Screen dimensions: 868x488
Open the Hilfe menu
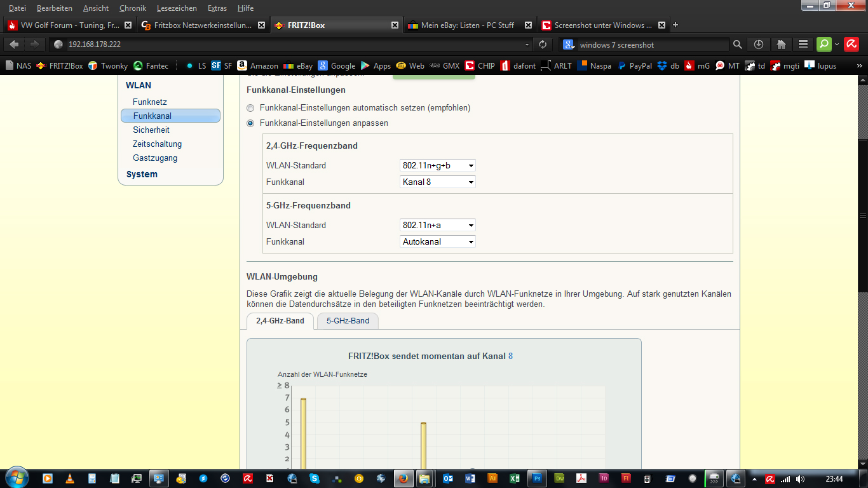245,8
